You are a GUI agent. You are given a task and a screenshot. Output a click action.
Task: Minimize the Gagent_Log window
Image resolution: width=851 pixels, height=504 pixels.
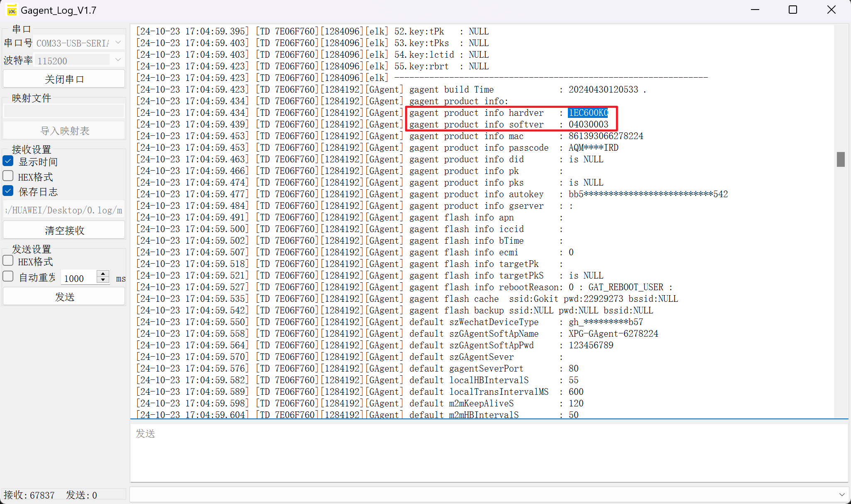[x=755, y=10]
